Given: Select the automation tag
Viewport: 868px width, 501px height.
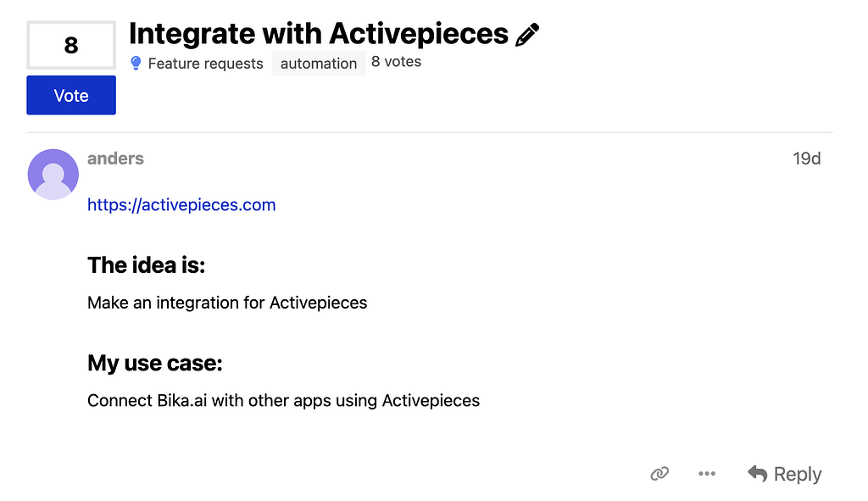Looking at the screenshot, I should [319, 64].
